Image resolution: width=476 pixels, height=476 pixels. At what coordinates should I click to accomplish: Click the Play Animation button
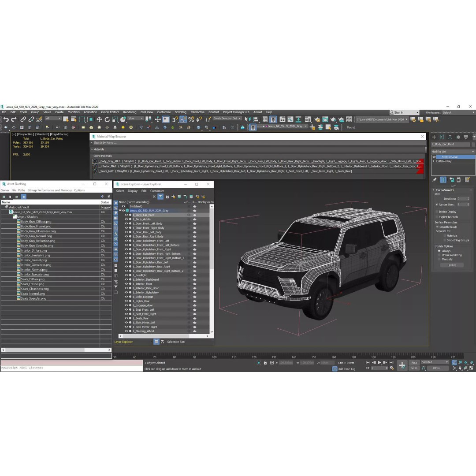379,362
